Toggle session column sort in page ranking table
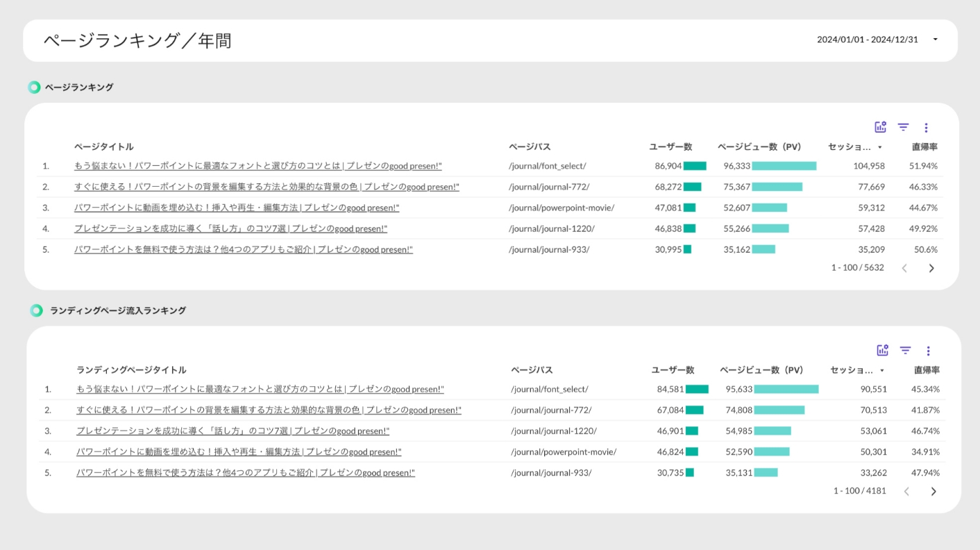This screenshot has height=550, width=980. coord(854,147)
